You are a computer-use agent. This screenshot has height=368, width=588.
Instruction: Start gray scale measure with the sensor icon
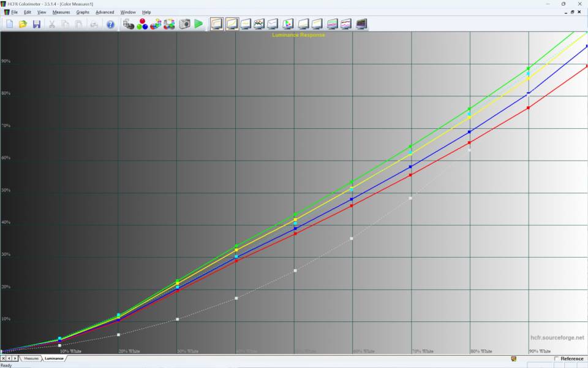(129, 24)
